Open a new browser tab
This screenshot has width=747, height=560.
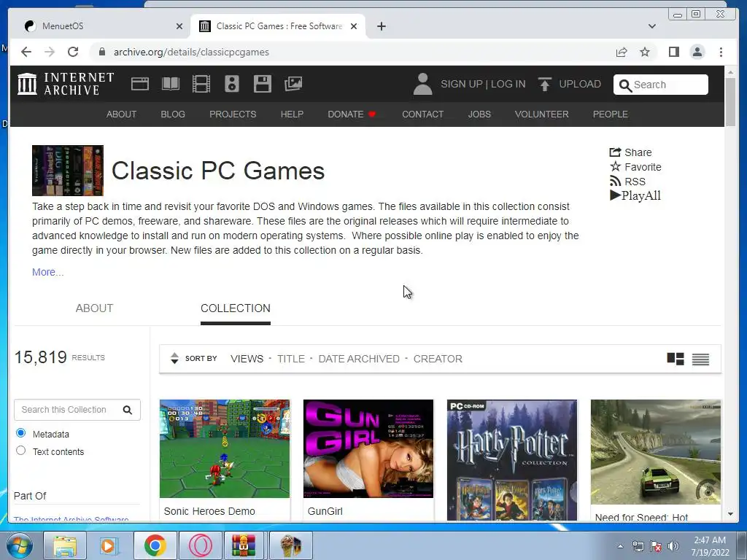pyautogui.click(x=381, y=26)
